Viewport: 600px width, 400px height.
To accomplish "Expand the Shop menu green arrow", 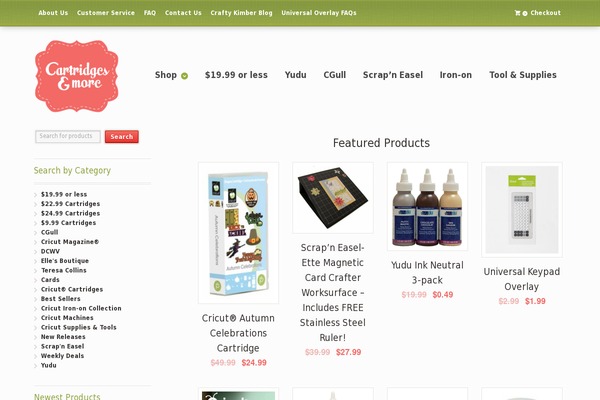I will [184, 76].
